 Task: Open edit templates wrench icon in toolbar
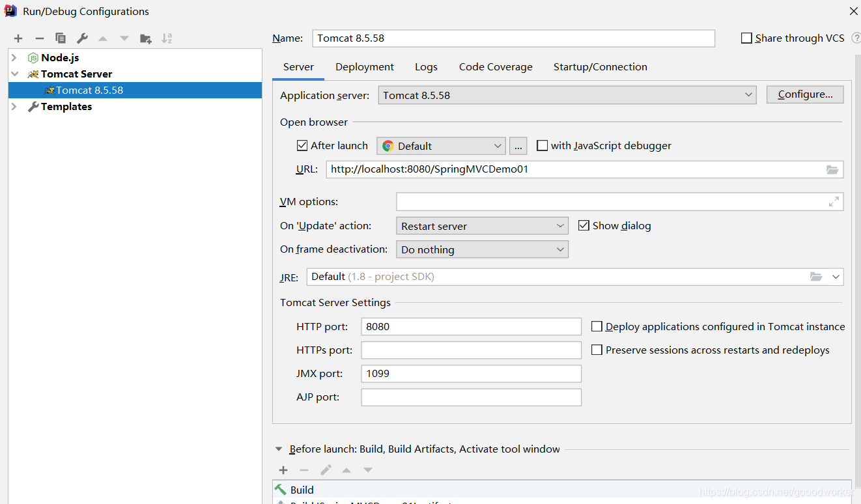coord(82,38)
